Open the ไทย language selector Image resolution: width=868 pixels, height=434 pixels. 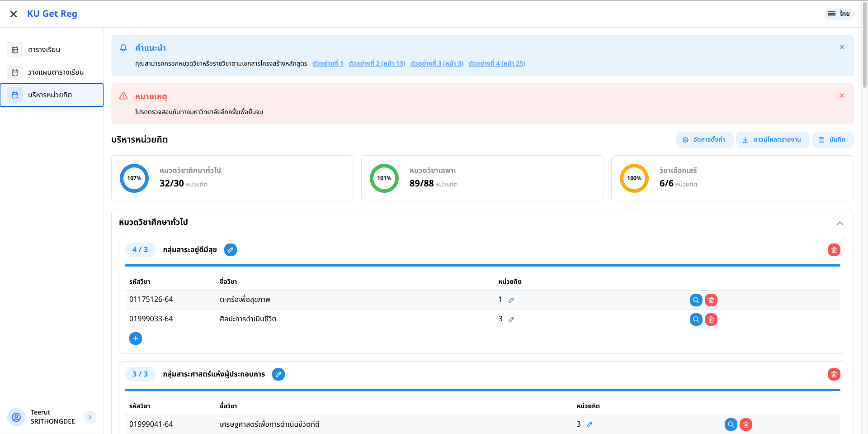[839, 14]
